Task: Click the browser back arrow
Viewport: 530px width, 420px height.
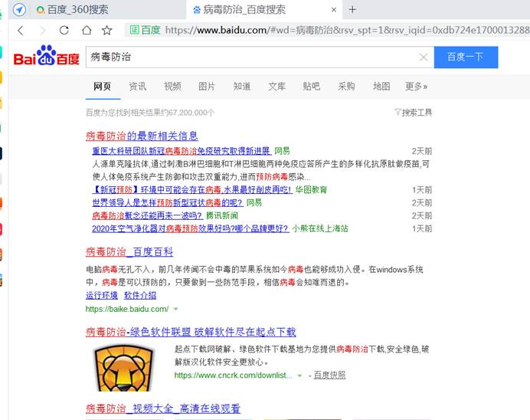Action: pos(21,30)
